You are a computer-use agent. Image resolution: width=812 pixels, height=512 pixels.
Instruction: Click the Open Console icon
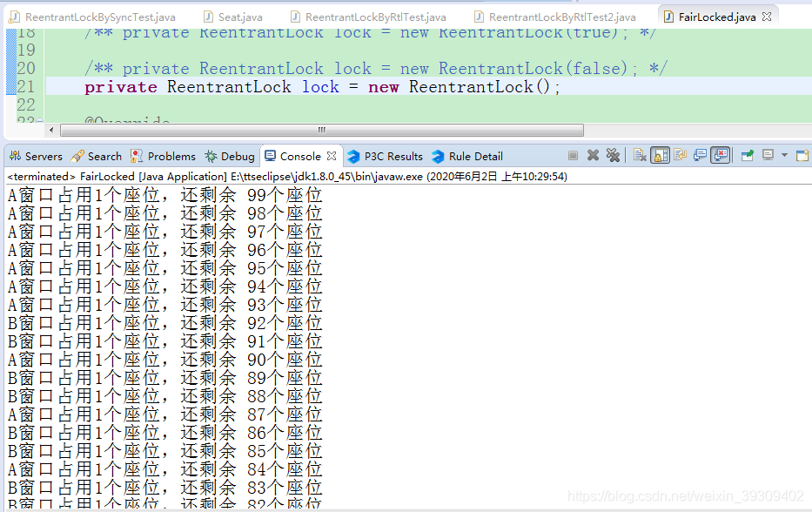pyautogui.click(x=802, y=156)
